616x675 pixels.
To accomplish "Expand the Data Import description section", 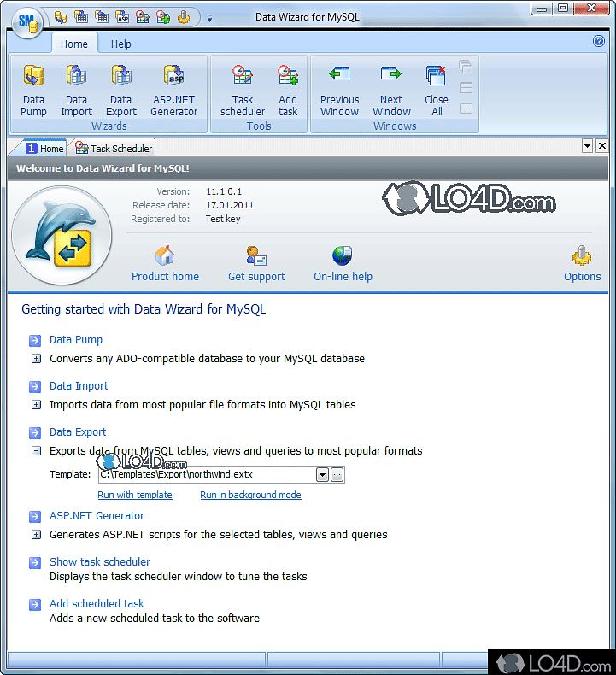I will [37, 404].
